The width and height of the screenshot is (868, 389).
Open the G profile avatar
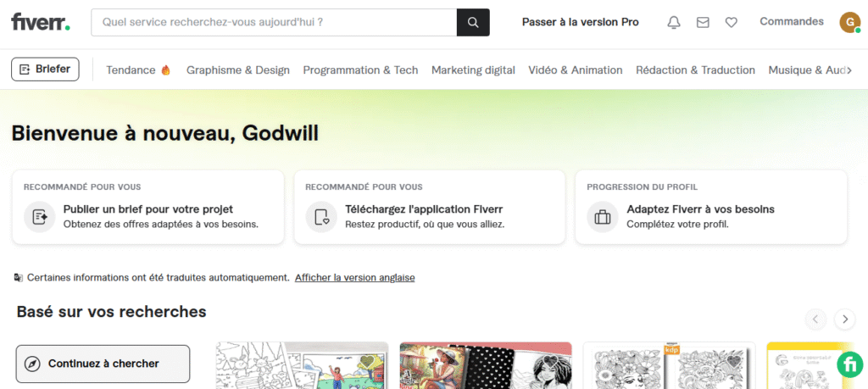click(x=849, y=22)
